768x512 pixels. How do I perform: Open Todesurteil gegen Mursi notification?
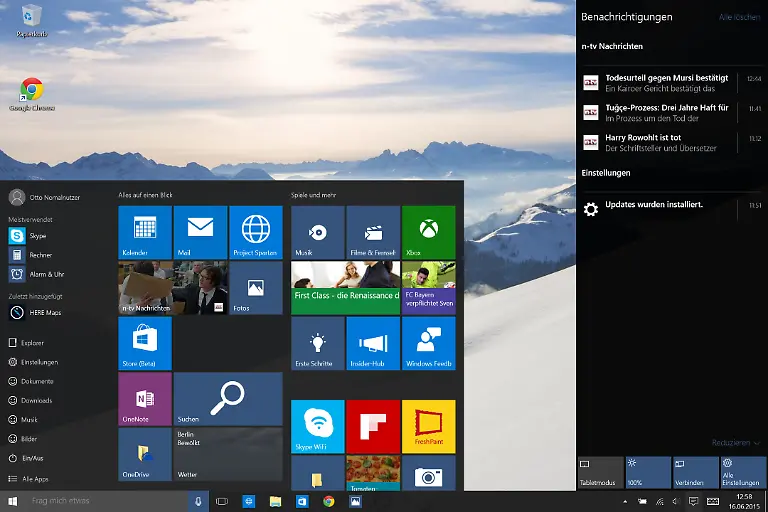[x=672, y=83]
